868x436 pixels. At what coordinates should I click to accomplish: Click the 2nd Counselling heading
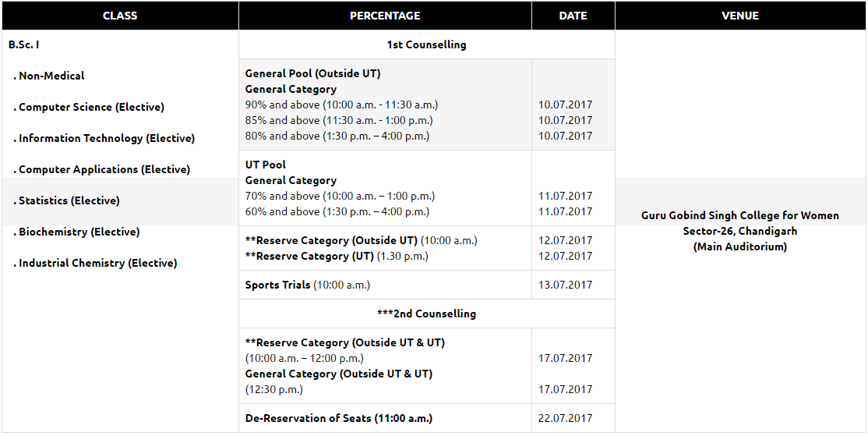[426, 314]
